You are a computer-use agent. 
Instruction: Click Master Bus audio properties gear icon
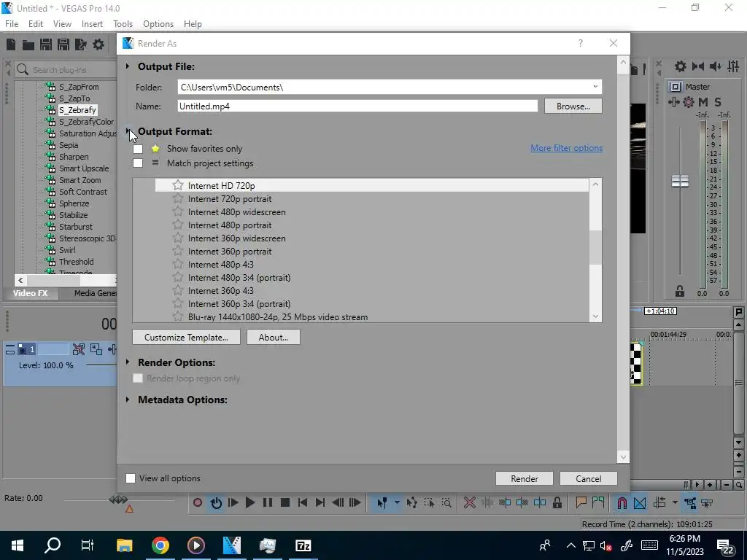coord(681,66)
